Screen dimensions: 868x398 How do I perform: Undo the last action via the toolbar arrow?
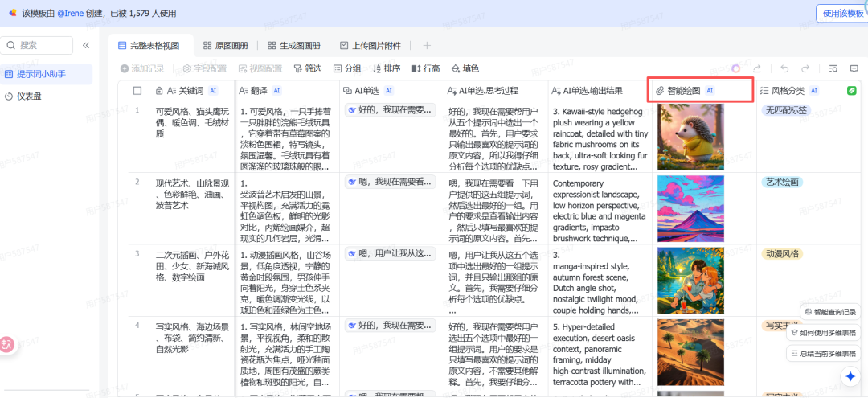tap(784, 68)
